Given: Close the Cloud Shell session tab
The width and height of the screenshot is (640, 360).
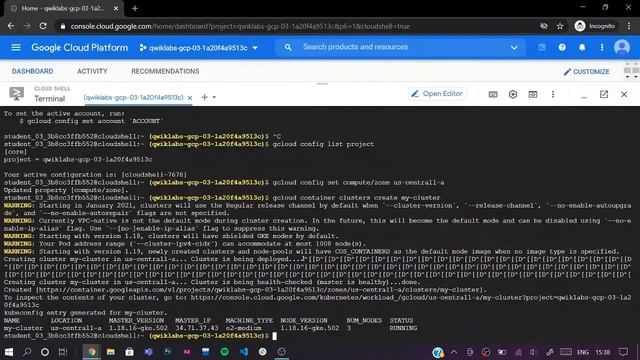Looking at the screenshot, I should click(x=190, y=98).
